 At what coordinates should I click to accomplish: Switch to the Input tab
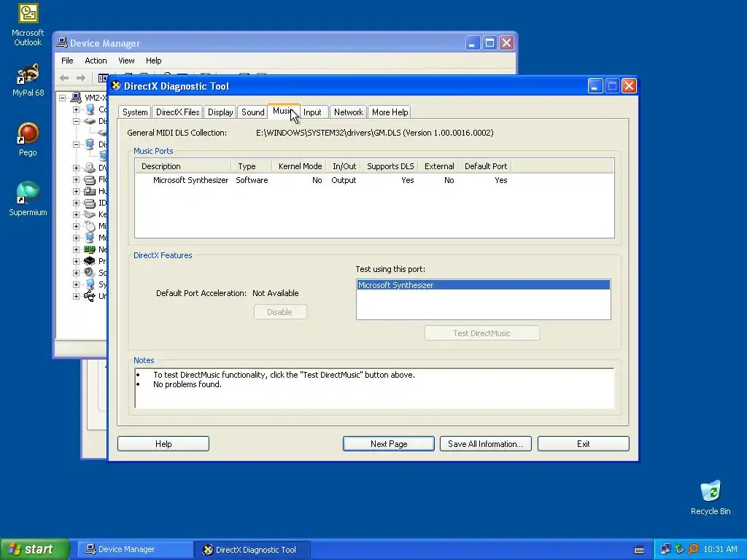[312, 112]
